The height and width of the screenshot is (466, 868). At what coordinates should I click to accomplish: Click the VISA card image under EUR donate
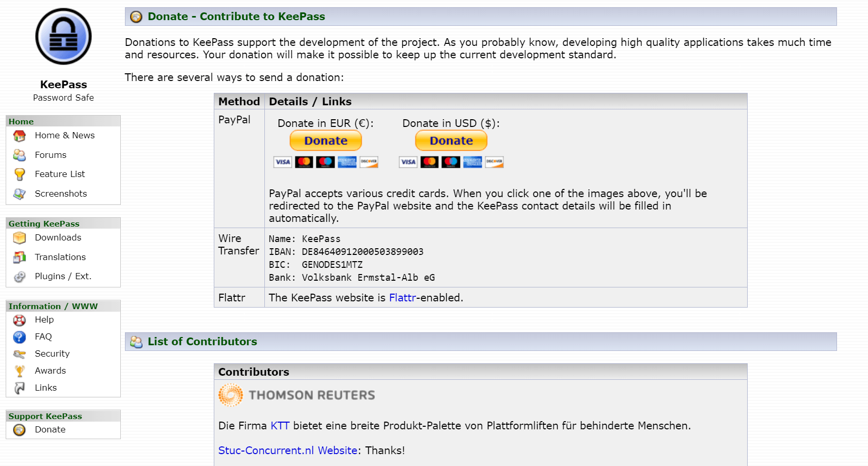tap(282, 162)
